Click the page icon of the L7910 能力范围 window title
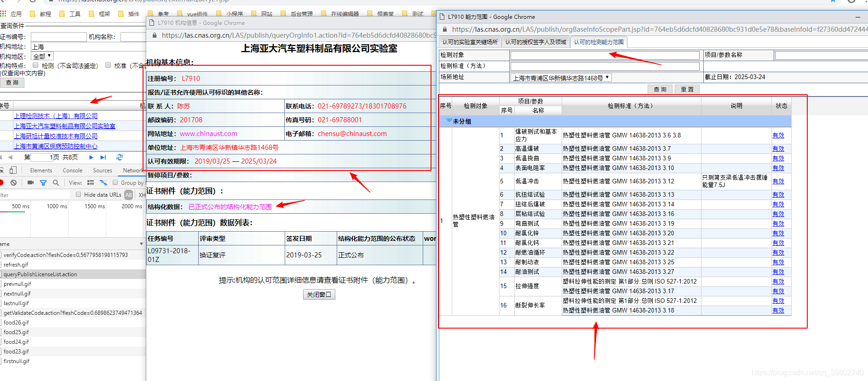The height and width of the screenshot is (381, 868). [443, 17]
